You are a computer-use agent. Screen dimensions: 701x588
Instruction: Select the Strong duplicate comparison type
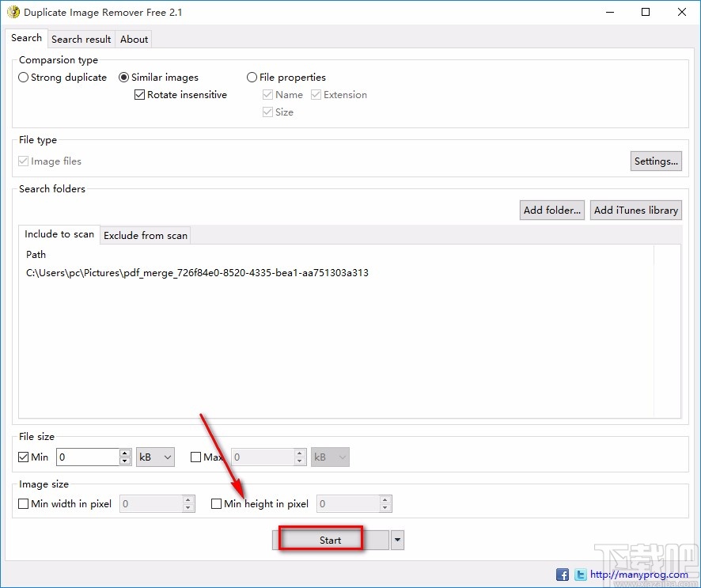pyautogui.click(x=23, y=77)
